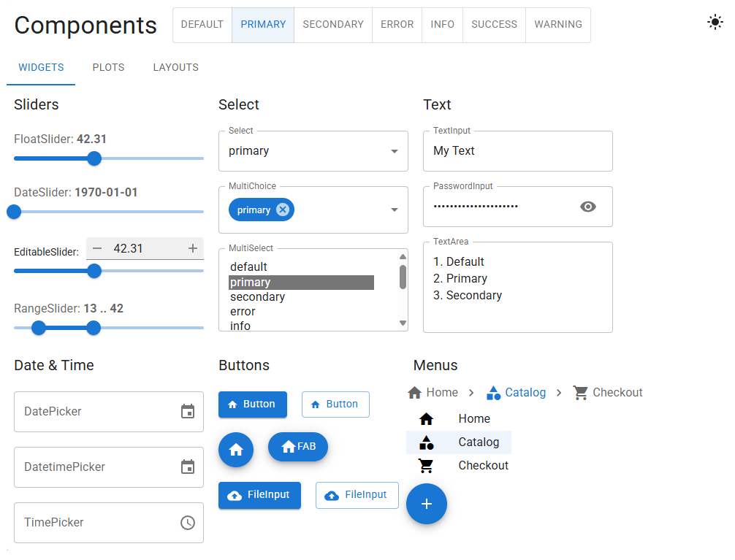Open the TimePicker clock icon
The width and height of the screenshot is (735, 560).
188,523
